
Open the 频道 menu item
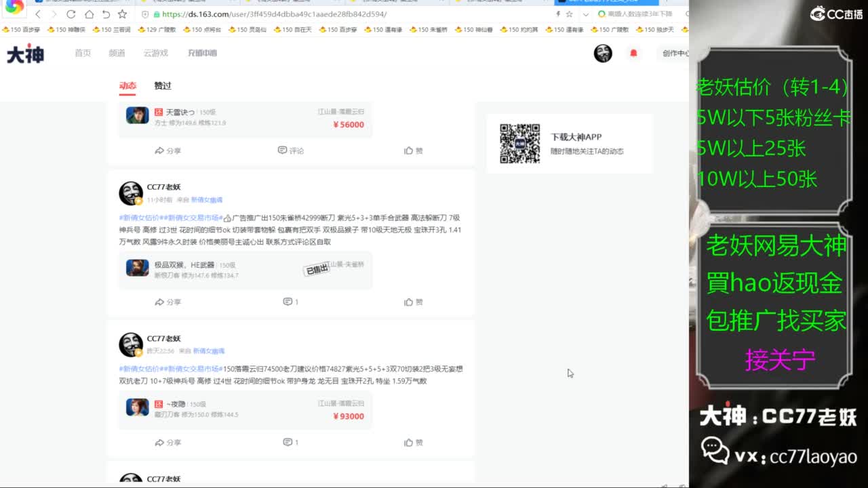pos(117,54)
